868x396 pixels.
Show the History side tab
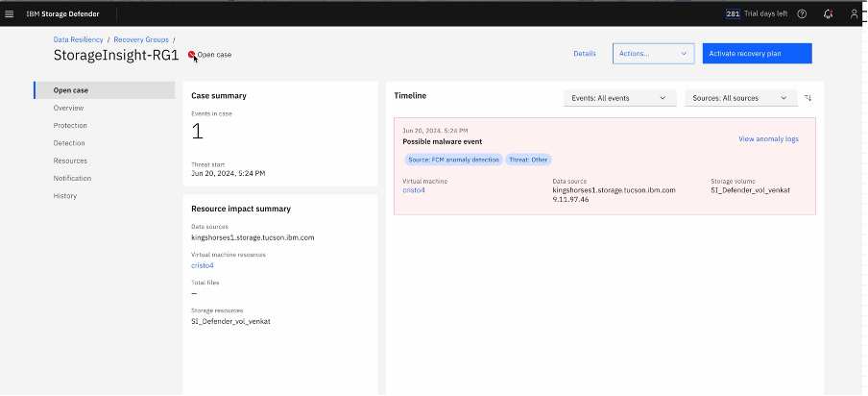(x=65, y=196)
